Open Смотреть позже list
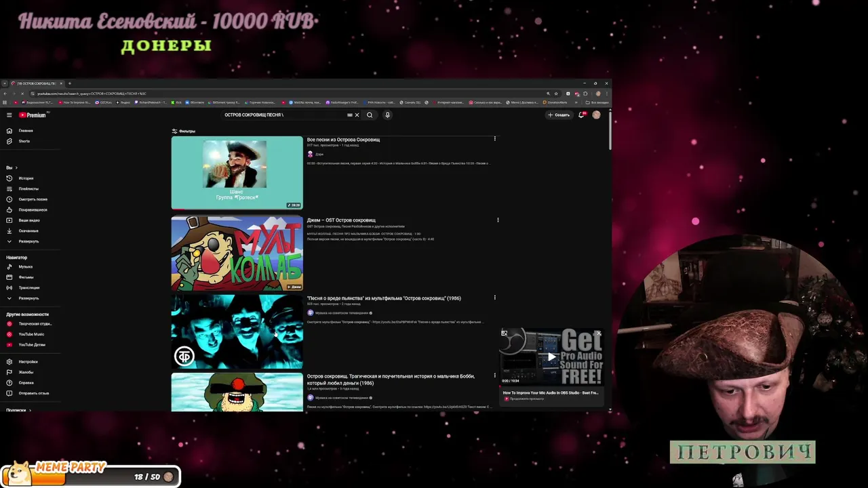Image resolution: width=868 pixels, height=488 pixels. point(33,199)
